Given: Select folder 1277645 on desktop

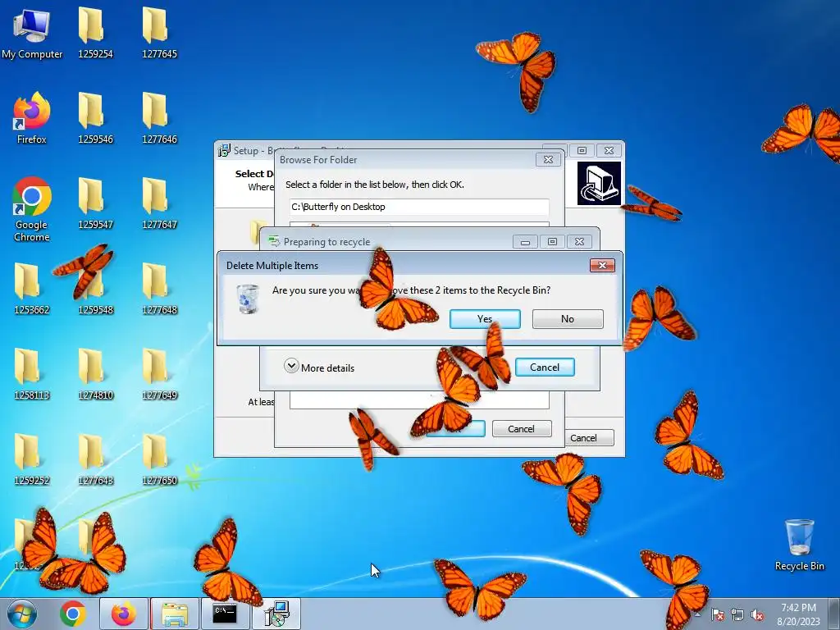Looking at the screenshot, I should [x=159, y=33].
